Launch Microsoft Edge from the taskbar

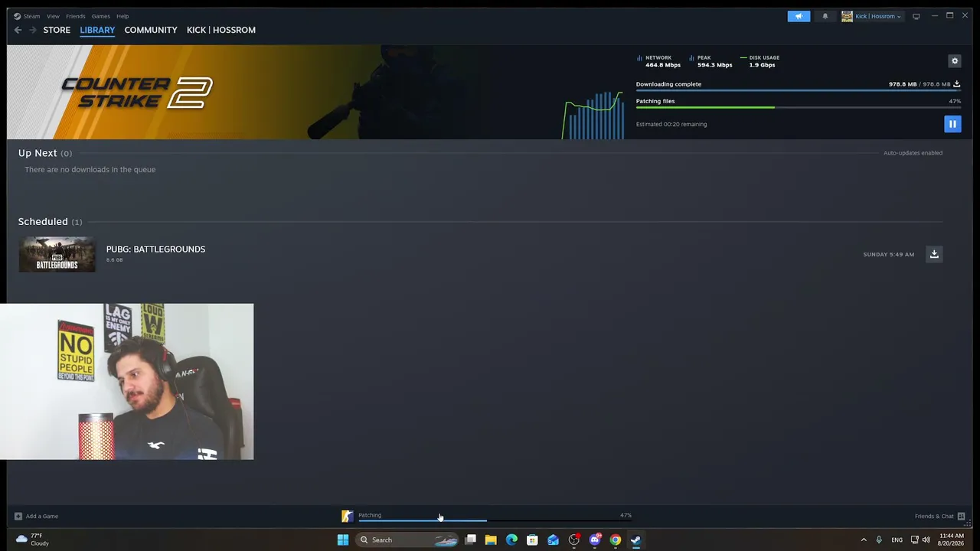[511, 540]
